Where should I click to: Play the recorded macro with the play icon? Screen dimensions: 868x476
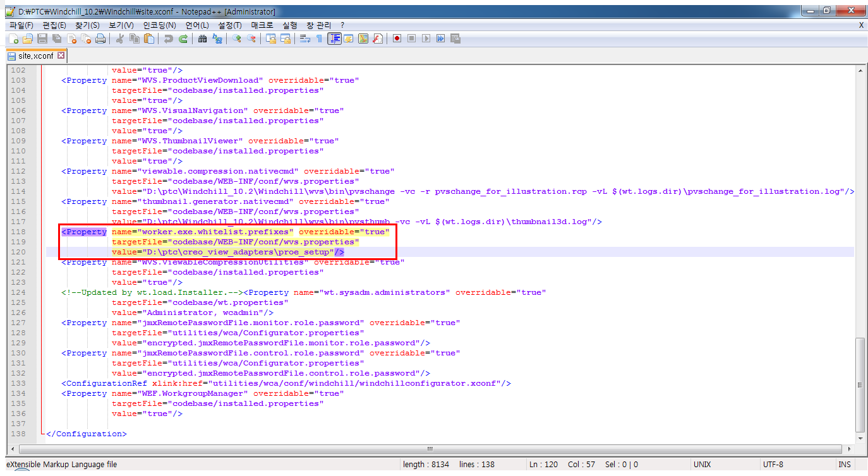426,39
